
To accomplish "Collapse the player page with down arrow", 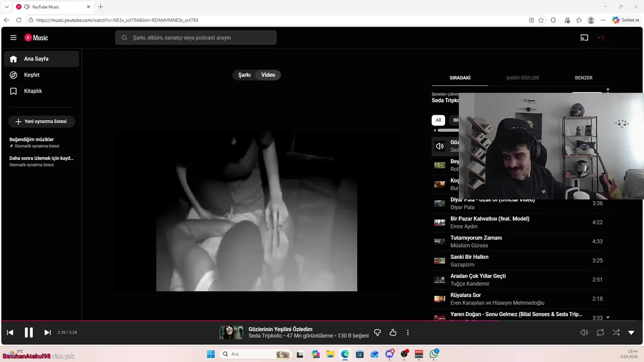I will pyautogui.click(x=631, y=332).
